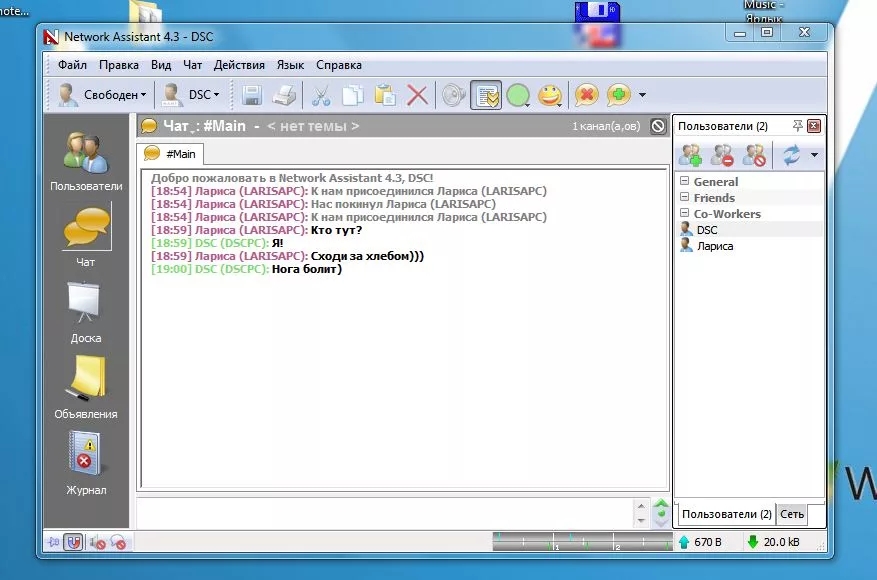Collapse the Co-Workers group

(x=684, y=213)
